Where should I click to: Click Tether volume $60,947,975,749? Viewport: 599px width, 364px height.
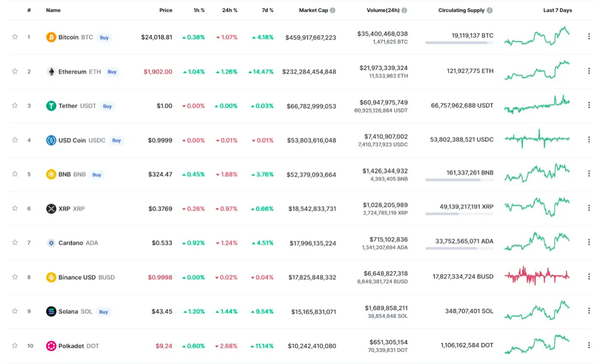[383, 102]
